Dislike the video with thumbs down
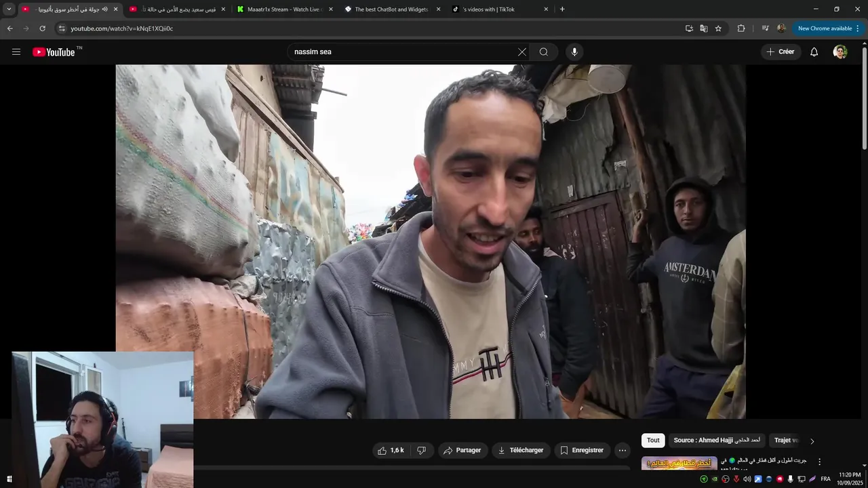 pos(421,450)
